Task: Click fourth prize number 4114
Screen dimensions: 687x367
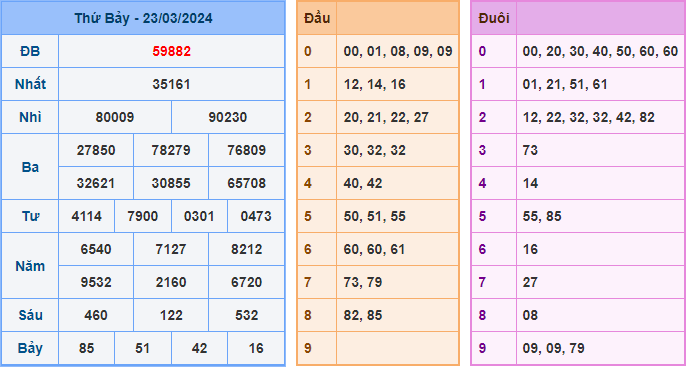Action: (86, 216)
